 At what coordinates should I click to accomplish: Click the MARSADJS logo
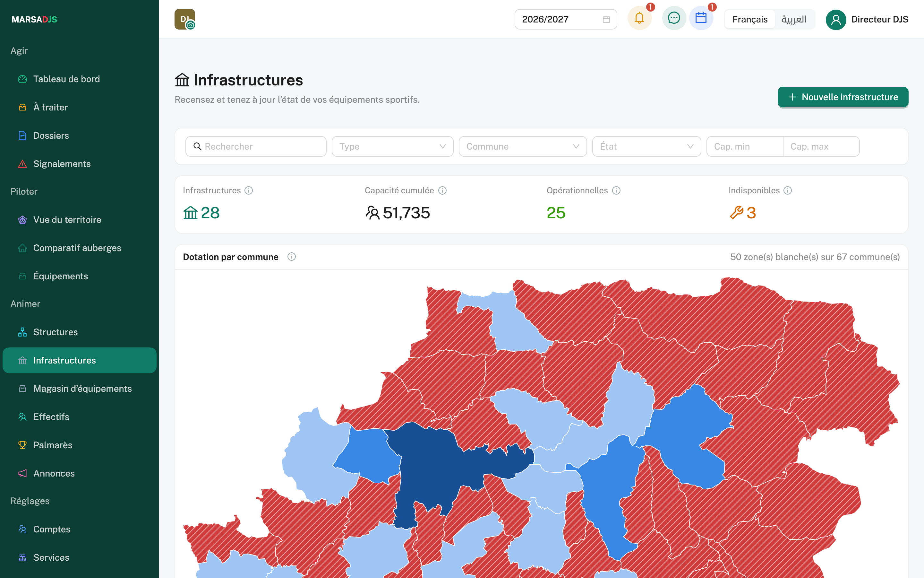34,19
